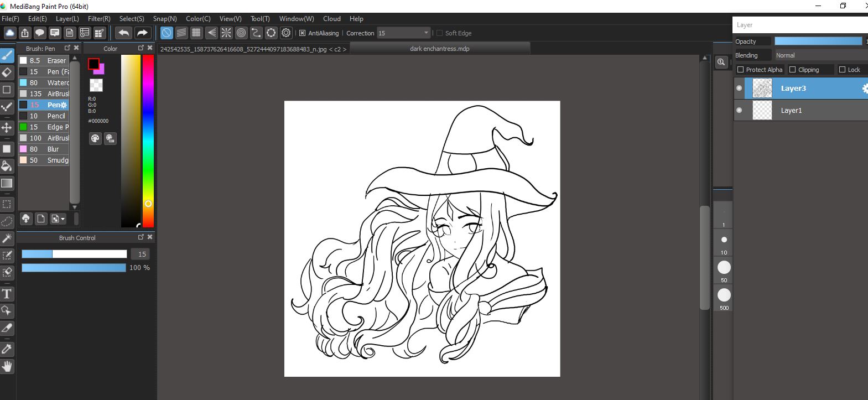
Task: Click the transparent color swatch
Action: coord(96,85)
